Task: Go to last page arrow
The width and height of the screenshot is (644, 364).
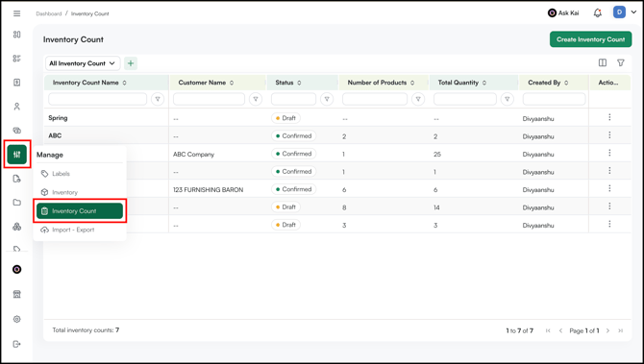Action: (621, 330)
